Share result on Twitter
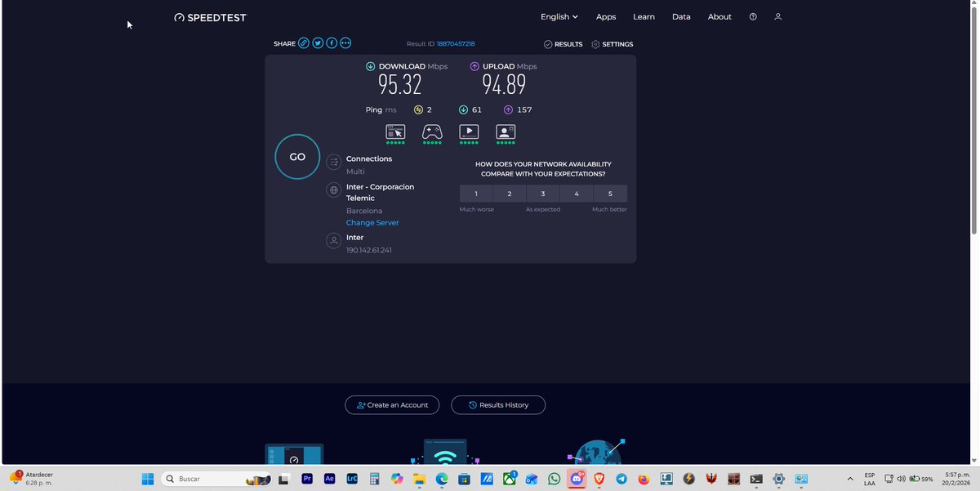This screenshot has width=980, height=491. 318,43
